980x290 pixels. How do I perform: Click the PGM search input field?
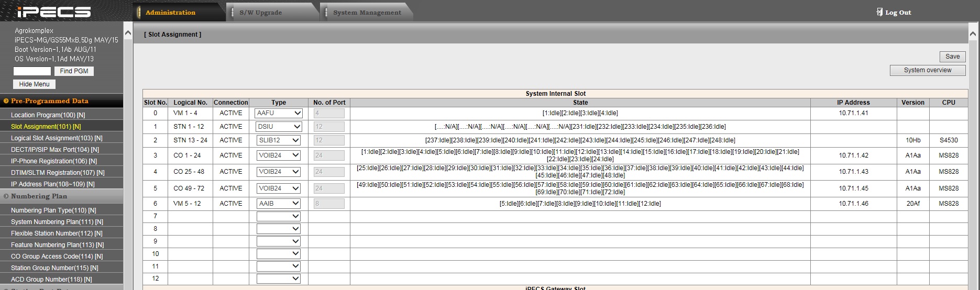[32, 71]
